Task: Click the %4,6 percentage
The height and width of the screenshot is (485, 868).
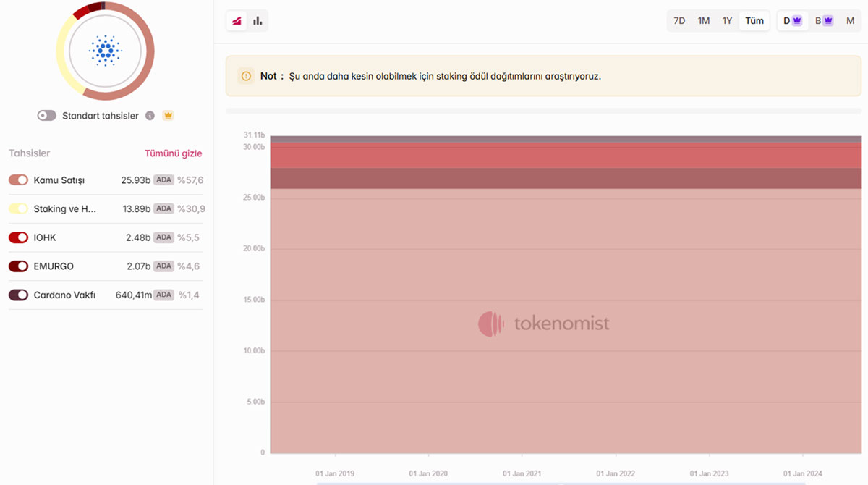Action: (188, 266)
